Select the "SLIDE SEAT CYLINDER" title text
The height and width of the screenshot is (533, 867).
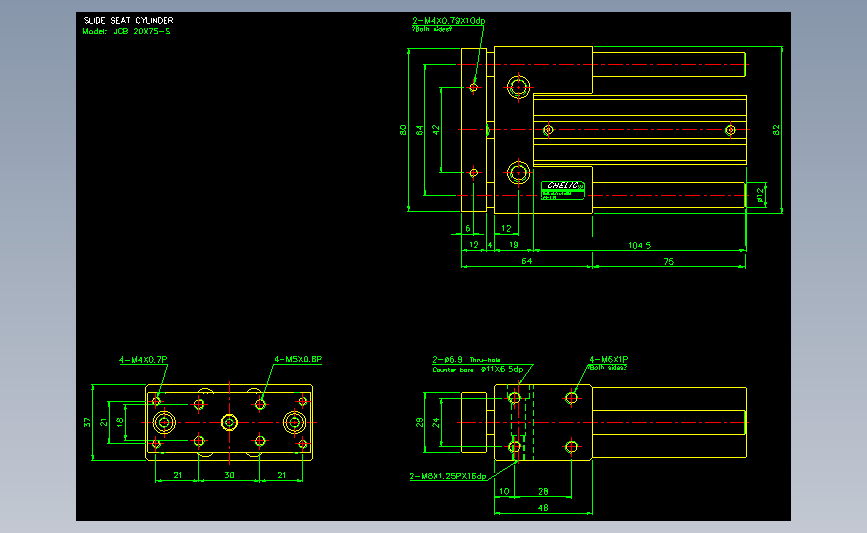click(128, 20)
